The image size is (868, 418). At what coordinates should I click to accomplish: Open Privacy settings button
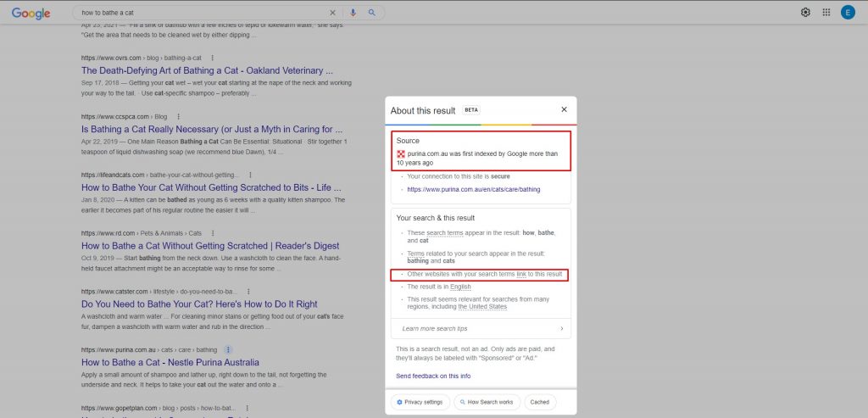pos(420,402)
